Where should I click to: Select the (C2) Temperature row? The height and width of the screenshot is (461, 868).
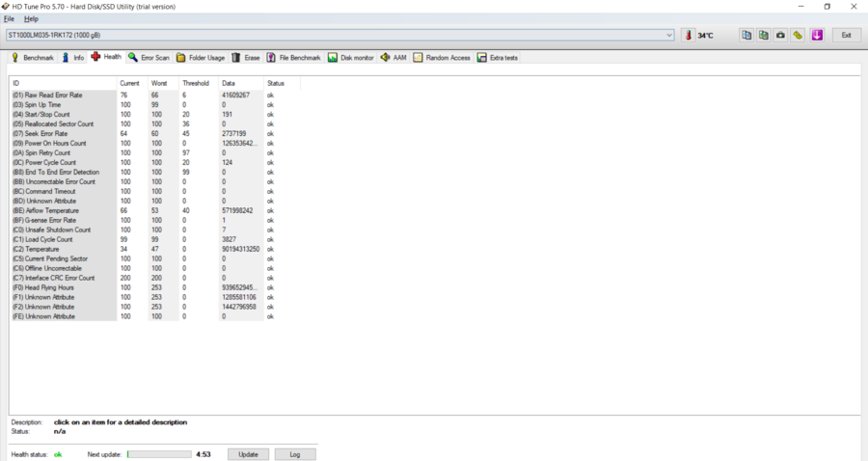click(155, 249)
